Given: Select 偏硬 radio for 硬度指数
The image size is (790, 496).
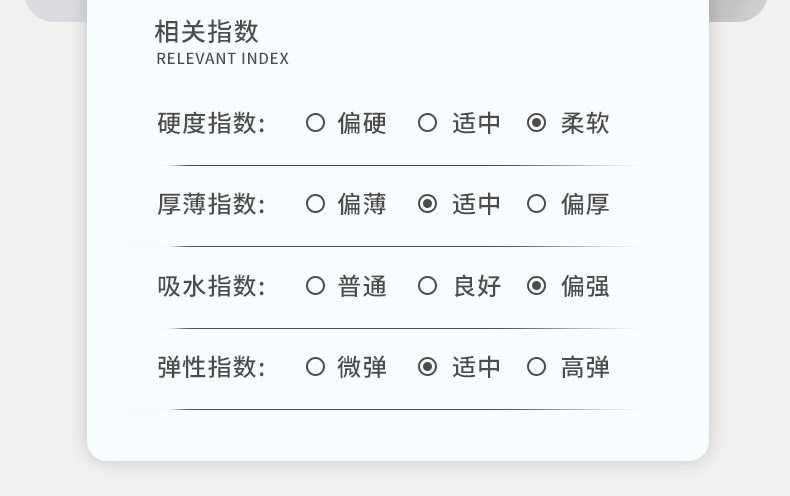Looking at the screenshot, I should (316, 123).
